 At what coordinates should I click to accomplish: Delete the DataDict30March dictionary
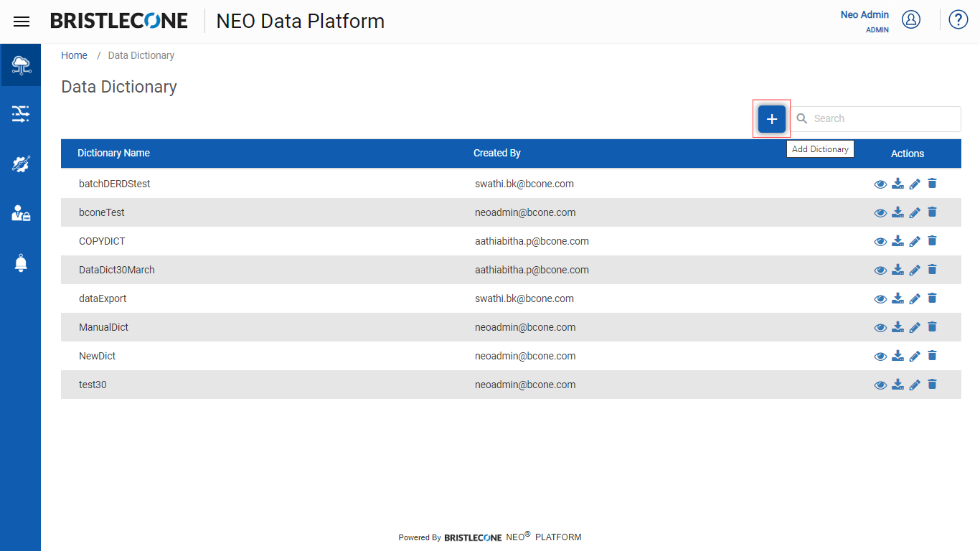coord(932,269)
